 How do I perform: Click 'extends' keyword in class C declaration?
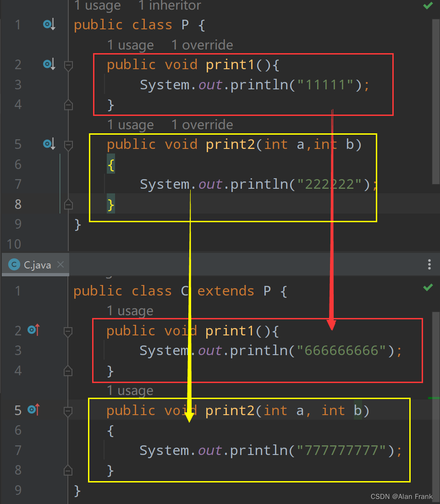(x=226, y=291)
